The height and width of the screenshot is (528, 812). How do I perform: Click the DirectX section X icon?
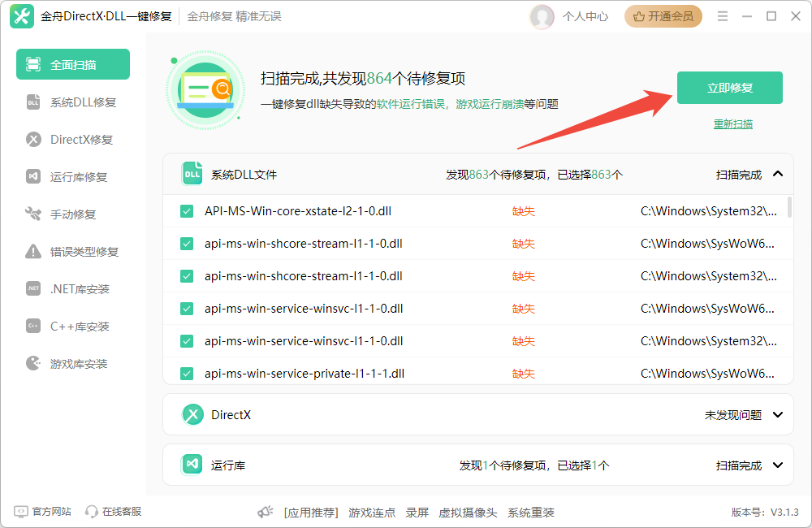[192, 414]
